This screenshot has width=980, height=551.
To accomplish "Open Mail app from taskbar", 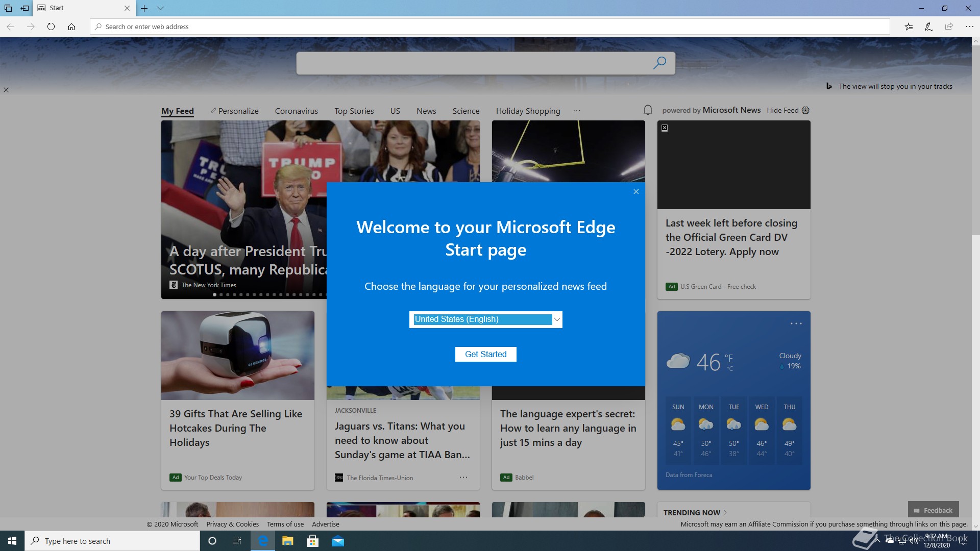I will [x=338, y=541].
